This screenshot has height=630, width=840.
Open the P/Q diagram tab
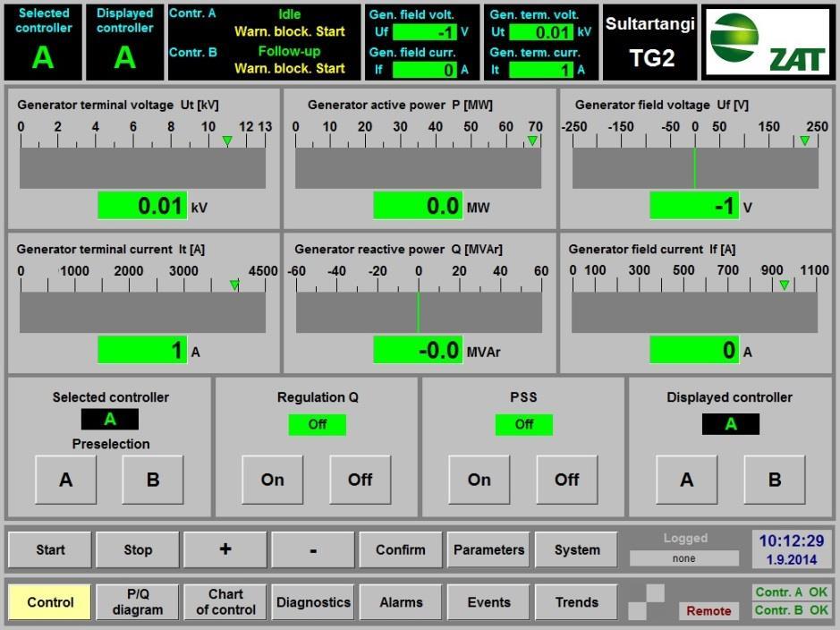138,602
